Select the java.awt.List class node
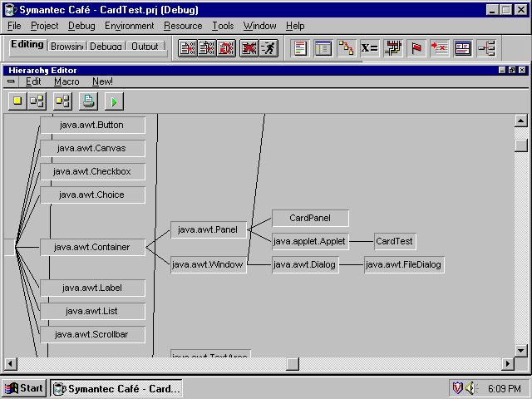 pyautogui.click(x=92, y=312)
